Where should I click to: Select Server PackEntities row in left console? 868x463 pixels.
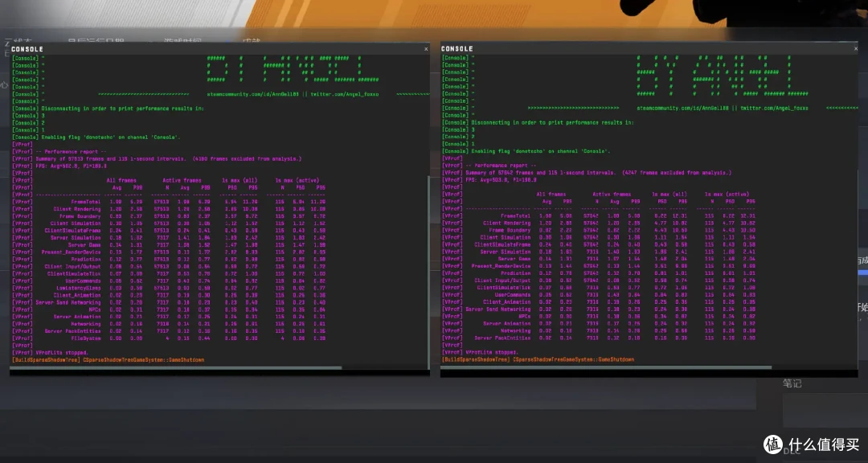tap(169, 331)
